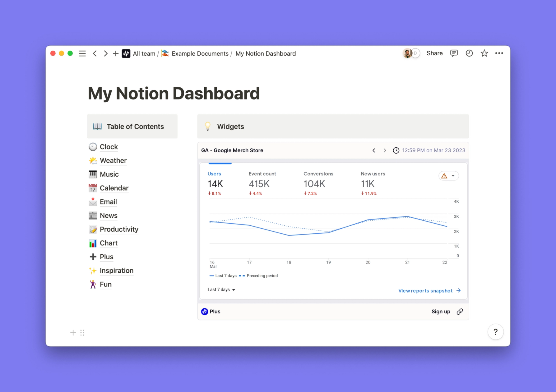
Task: Click the Example Documents breadcrumb icon
Action: point(165,53)
